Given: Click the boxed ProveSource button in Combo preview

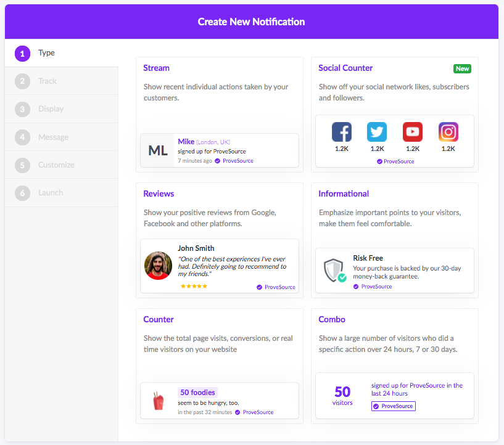Looking at the screenshot, I should pyautogui.click(x=394, y=406).
